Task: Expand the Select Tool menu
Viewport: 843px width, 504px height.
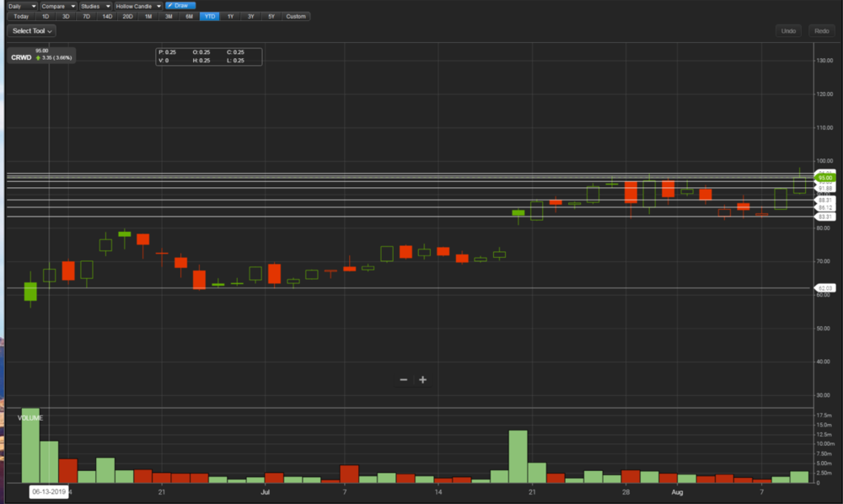Action: (33, 31)
